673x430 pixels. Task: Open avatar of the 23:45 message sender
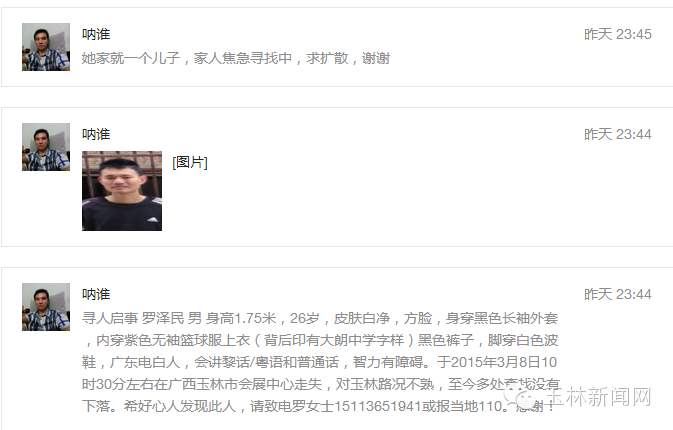(46, 47)
